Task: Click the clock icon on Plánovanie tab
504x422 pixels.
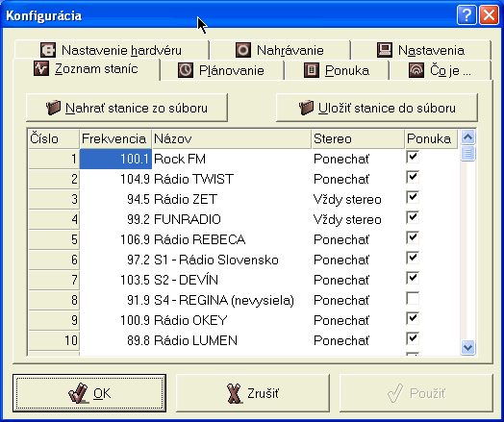Action: (186, 70)
